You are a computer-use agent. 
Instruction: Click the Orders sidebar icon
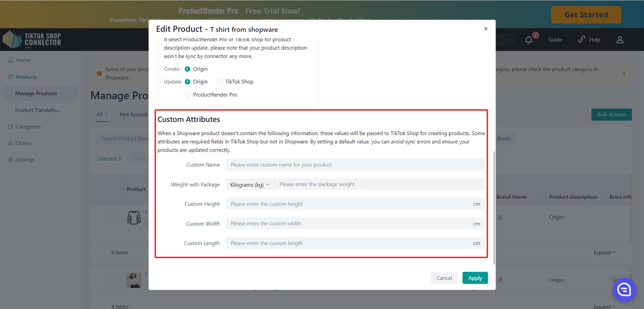[x=11, y=143]
